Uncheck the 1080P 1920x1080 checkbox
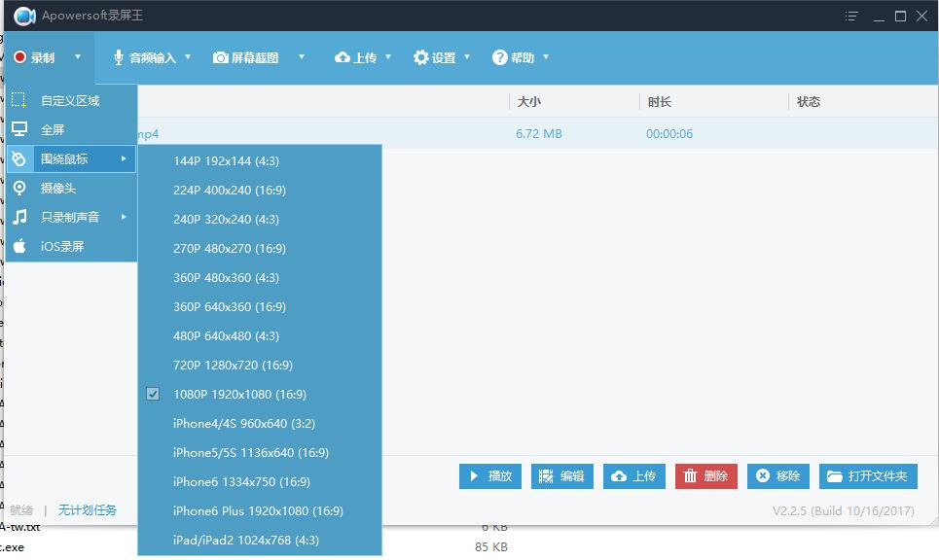 point(153,394)
